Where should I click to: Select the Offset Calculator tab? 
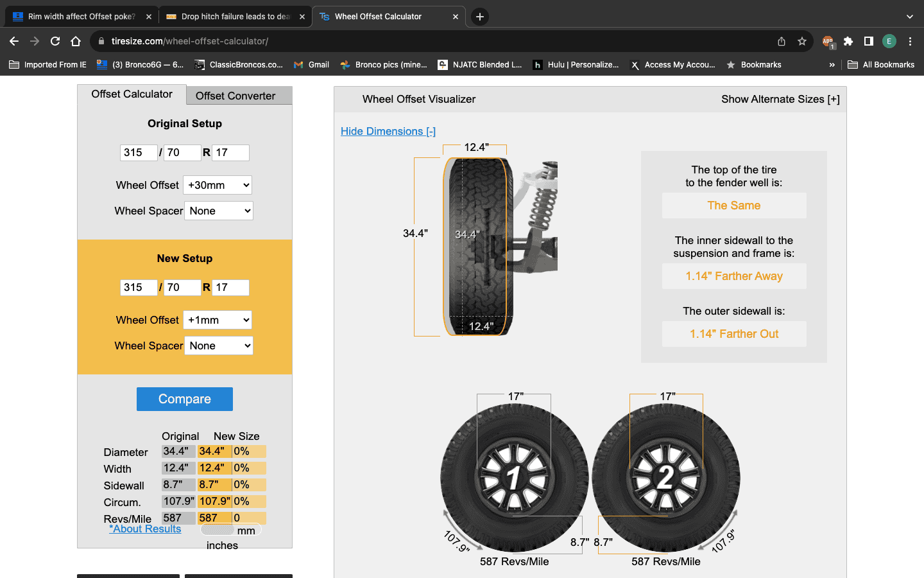coord(132,94)
